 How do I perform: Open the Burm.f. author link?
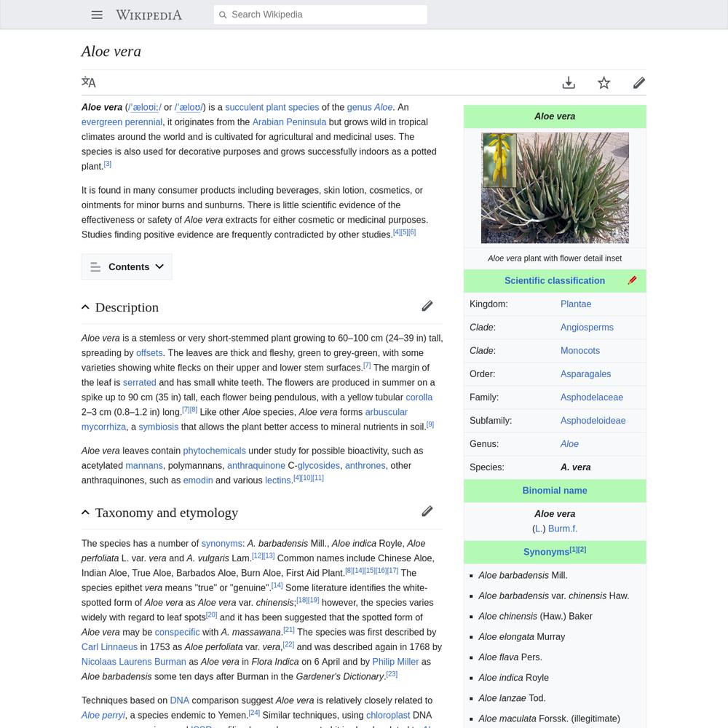point(563,529)
